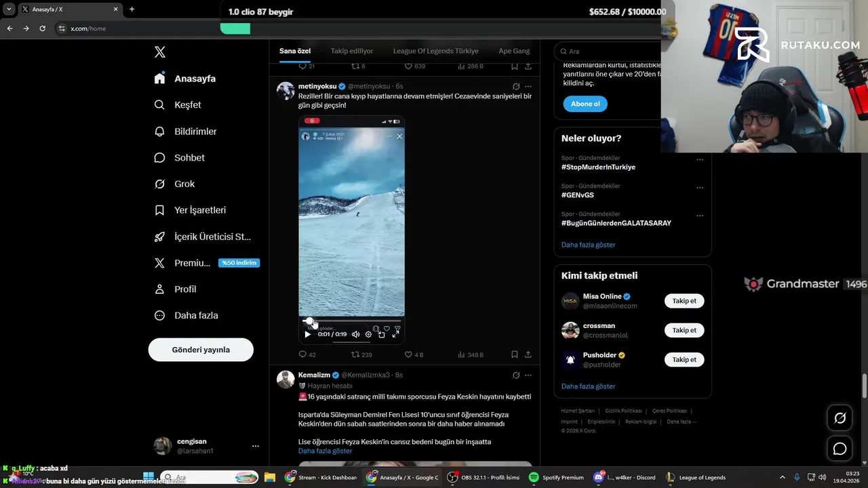
Task: Click Grok icon on metinyoksu post
Action: coord(516,87)
